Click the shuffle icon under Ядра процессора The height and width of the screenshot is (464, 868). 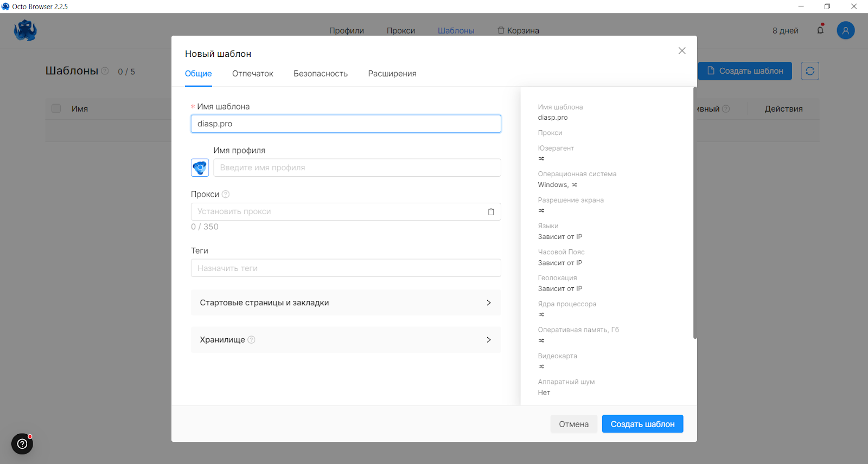(541, 315)
